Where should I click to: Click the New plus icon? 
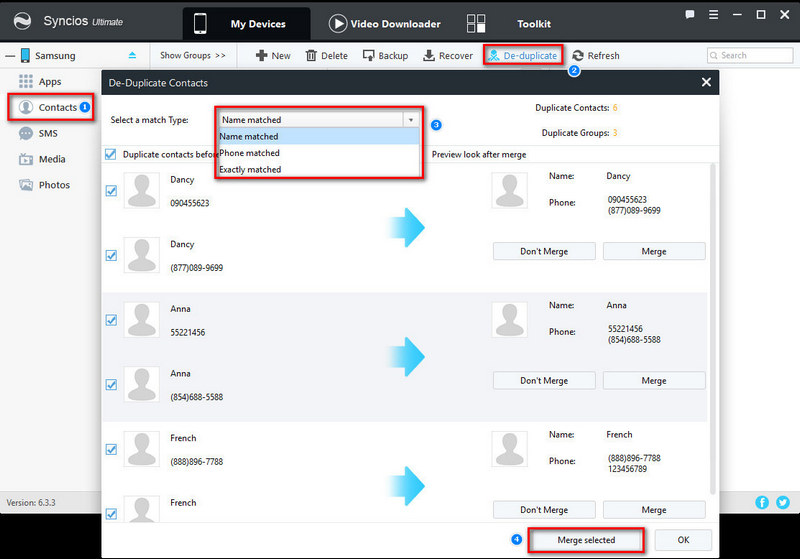261,56
